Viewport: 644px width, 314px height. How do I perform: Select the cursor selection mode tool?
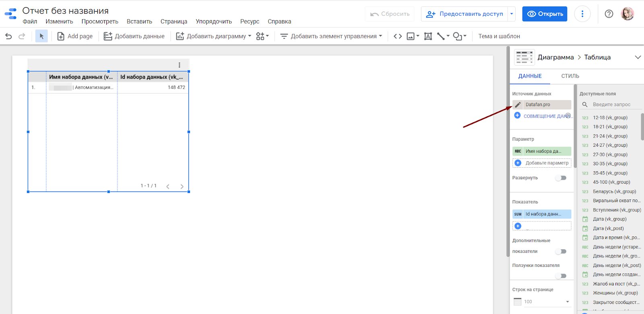pyautogui.click(x=41, y=36)
